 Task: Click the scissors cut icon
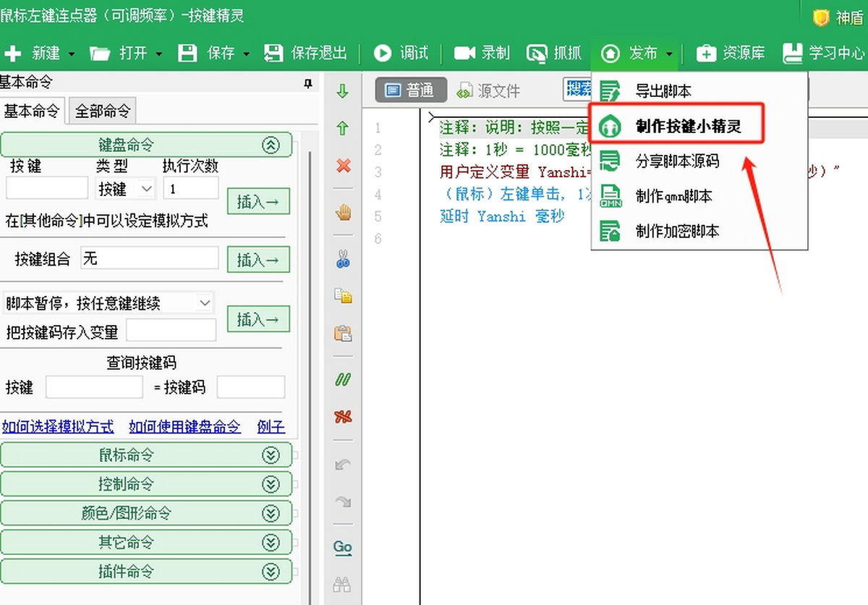click(x=343, y=259)
